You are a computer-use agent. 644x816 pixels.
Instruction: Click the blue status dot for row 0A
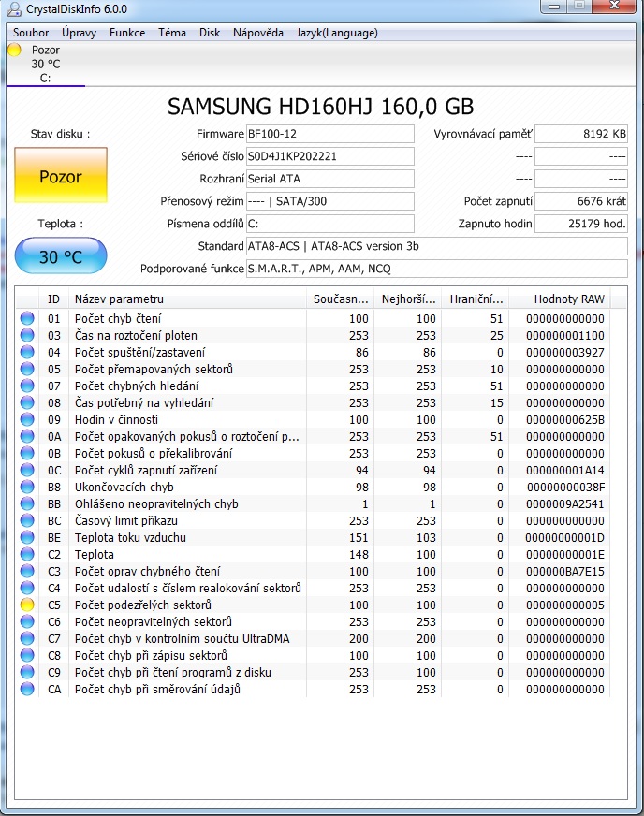click(27, 436)
